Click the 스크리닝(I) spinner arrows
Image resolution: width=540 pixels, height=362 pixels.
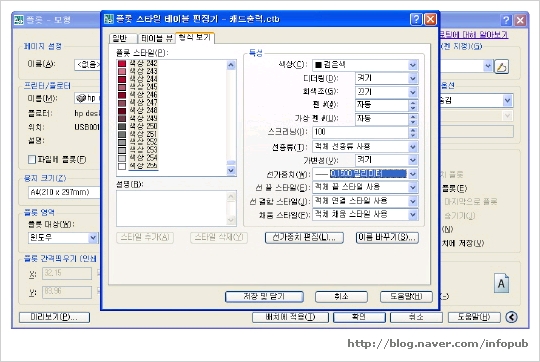click(413, 133)
